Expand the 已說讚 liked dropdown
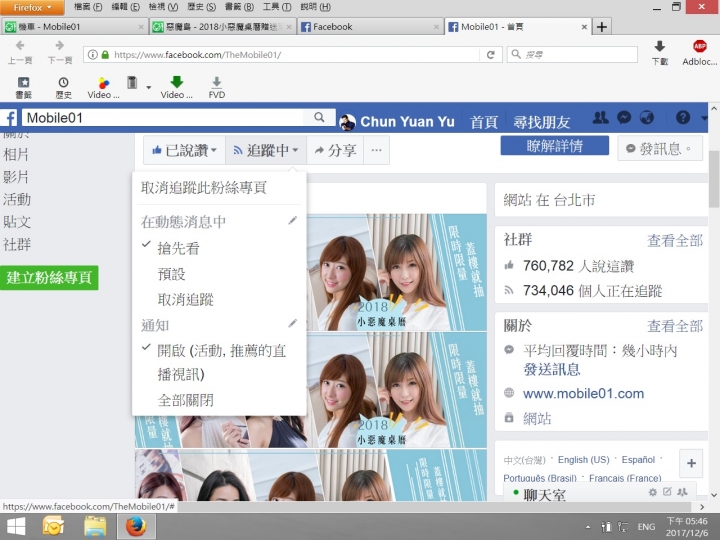 (x=184, y=150)
